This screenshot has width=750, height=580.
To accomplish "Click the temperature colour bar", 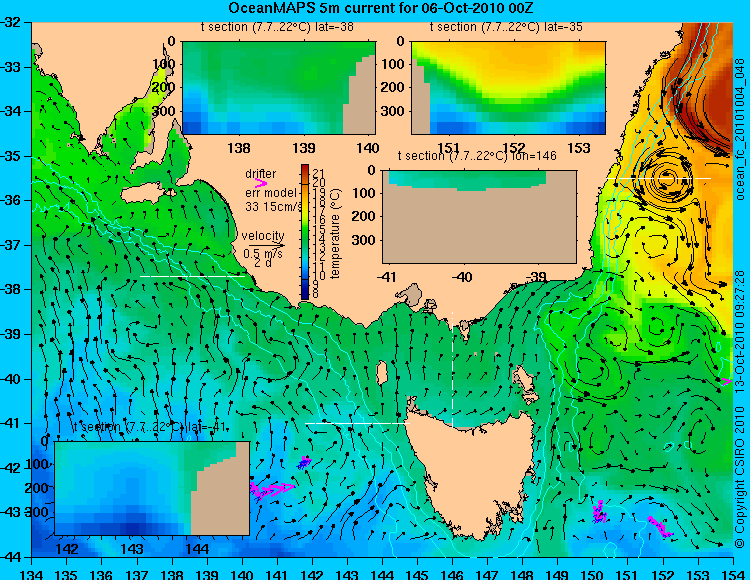I will click(305, 232).
